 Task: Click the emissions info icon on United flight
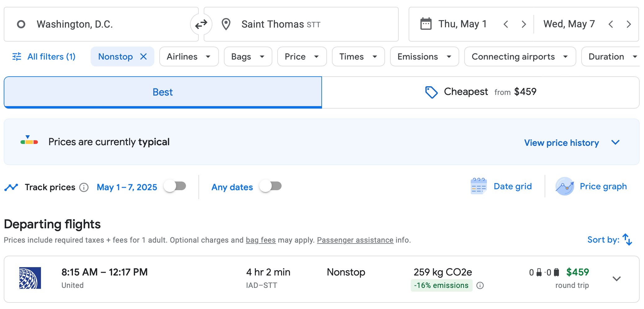480,285
